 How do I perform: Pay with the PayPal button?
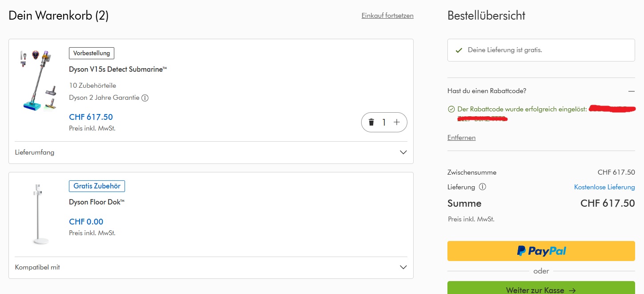coord(541,251)
